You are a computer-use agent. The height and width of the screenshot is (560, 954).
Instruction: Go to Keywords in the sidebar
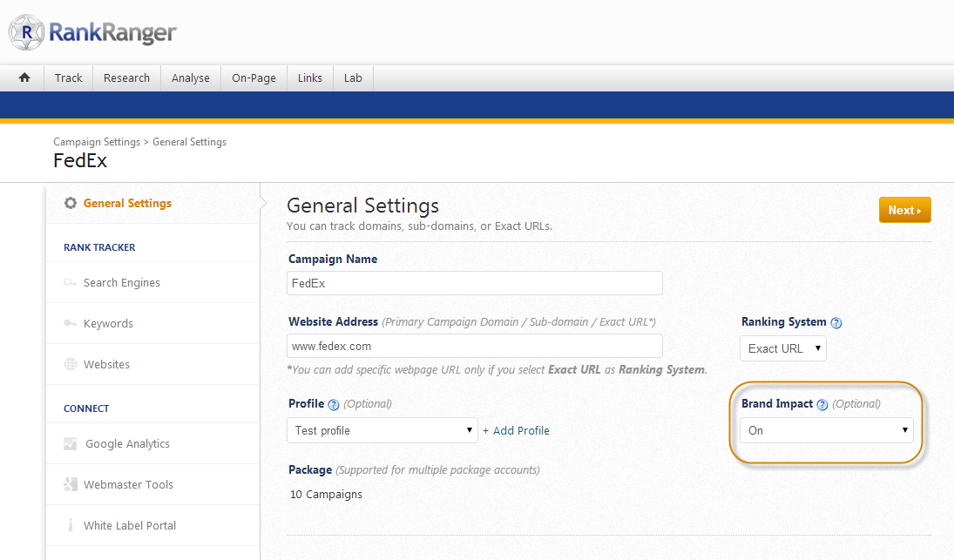coord(108,324)
